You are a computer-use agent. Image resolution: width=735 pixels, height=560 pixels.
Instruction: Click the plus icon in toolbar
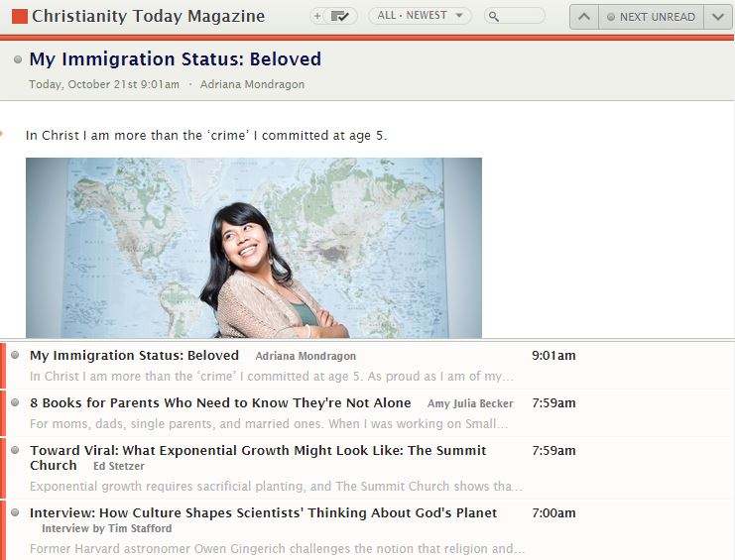point(317,17)
